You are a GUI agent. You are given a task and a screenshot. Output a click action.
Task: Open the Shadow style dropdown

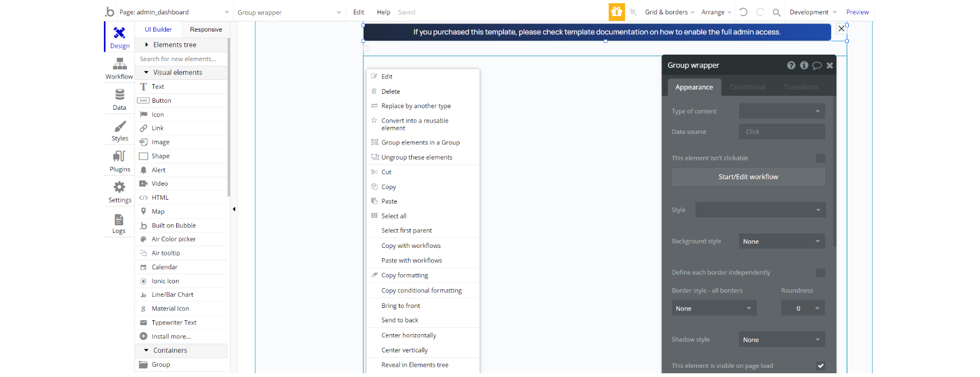click(x=782, y=340)
